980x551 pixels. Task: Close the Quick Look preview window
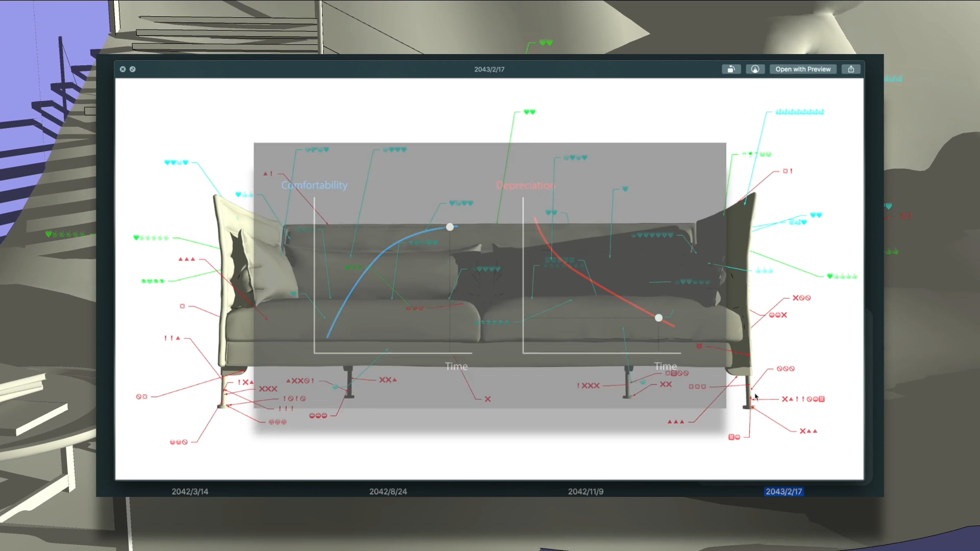pyautogui.click(x=122, y=69)
